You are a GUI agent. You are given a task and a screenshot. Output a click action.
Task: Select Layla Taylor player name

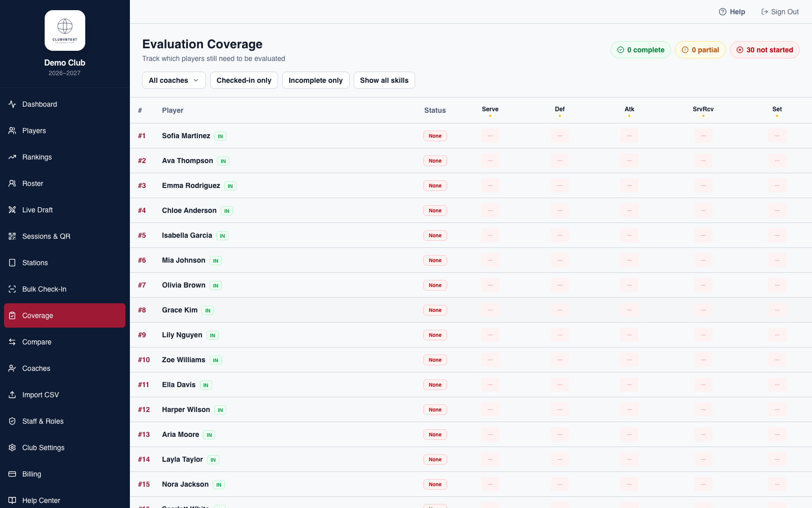click(183, 459)
